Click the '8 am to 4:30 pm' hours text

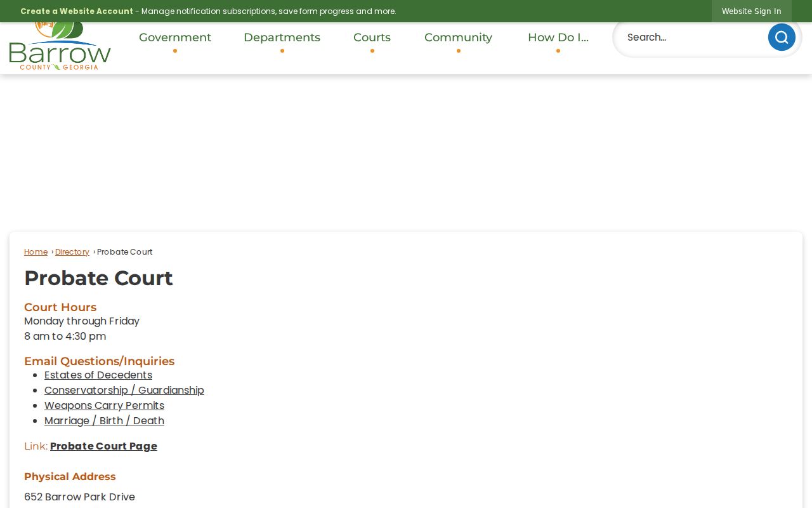[x=65, y=337]
